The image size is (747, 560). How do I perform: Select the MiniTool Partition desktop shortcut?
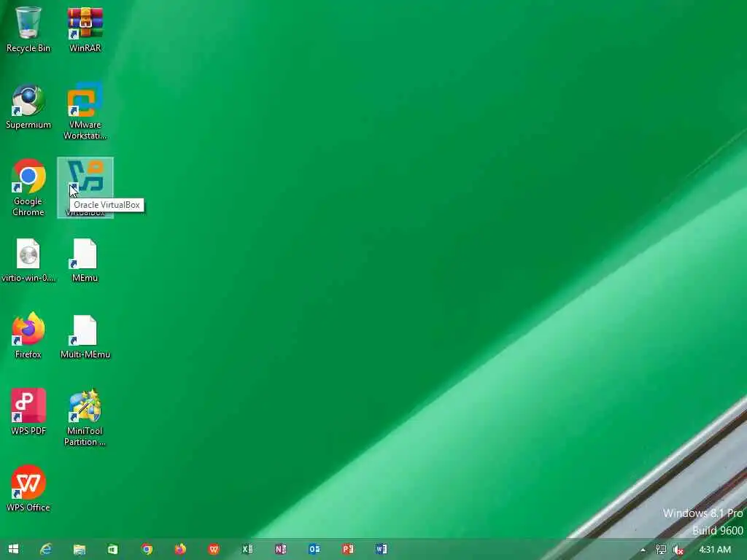(x=85, y=417)
